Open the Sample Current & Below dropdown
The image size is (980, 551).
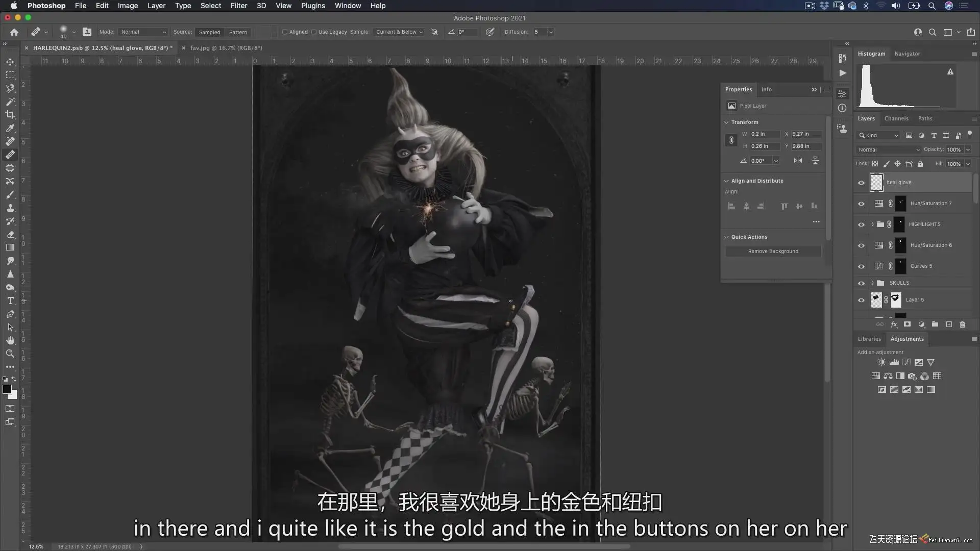click(x=399, y=32)
